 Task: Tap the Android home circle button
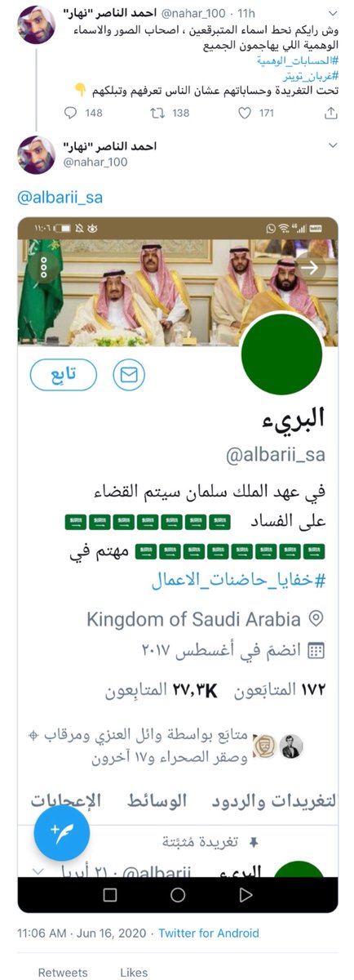click(178, 895)
